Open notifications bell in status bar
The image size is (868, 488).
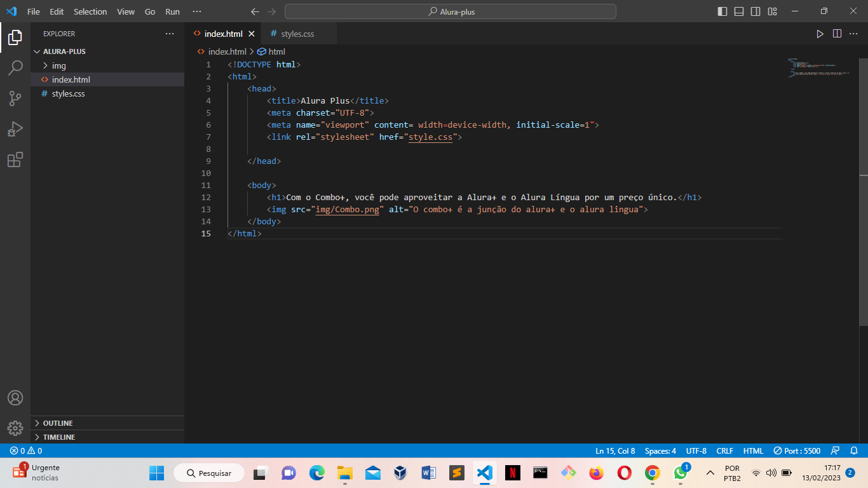tap(854, 451)
